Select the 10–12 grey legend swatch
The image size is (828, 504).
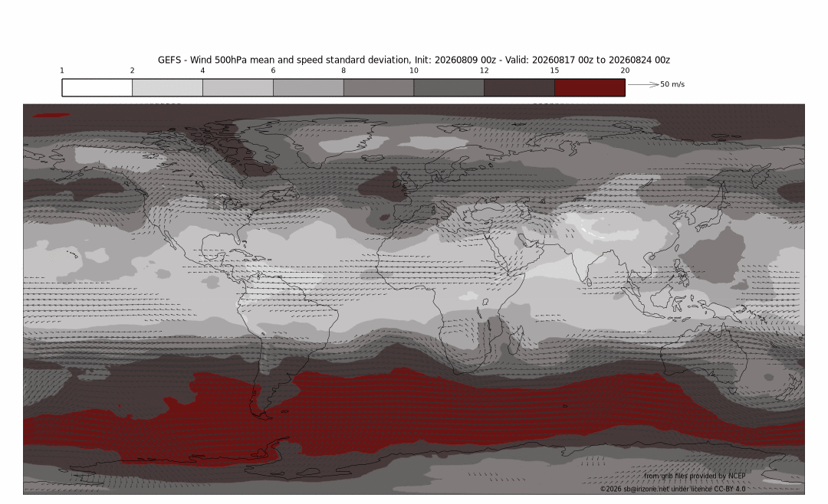(x=449, y=87)
